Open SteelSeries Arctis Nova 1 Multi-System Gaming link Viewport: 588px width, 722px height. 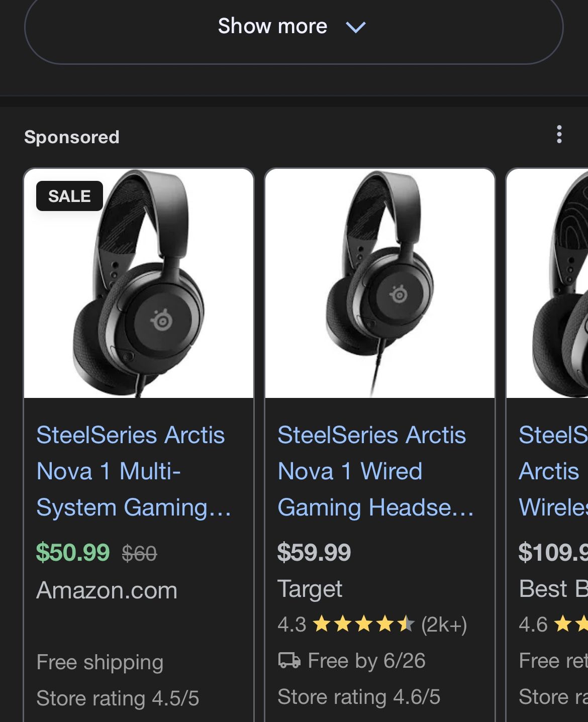[132, 471]
